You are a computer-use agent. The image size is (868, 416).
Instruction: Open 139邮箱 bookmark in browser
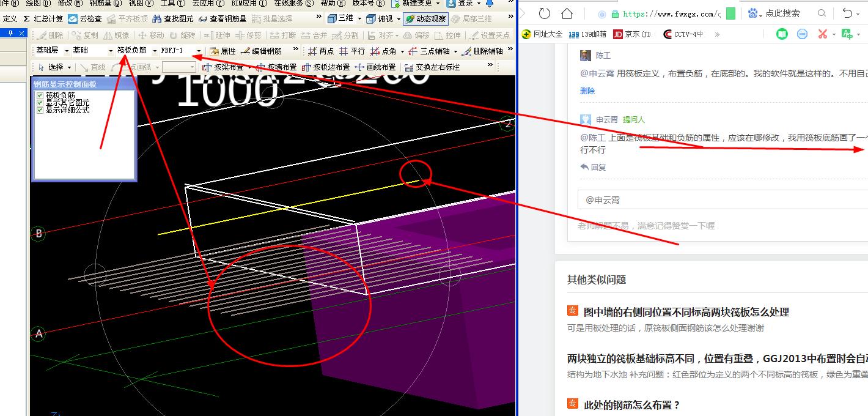point(587,34)
